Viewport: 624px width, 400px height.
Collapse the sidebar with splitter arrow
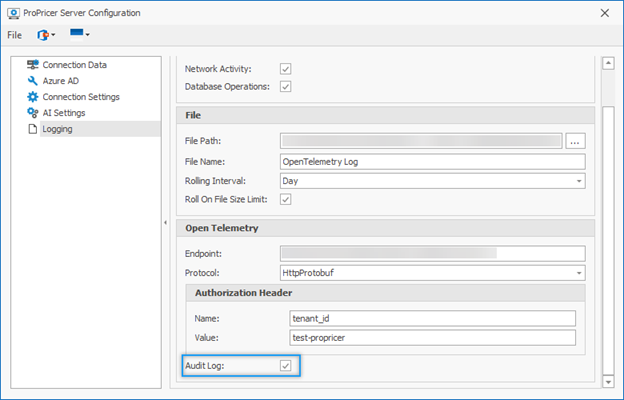click(165, 222)
